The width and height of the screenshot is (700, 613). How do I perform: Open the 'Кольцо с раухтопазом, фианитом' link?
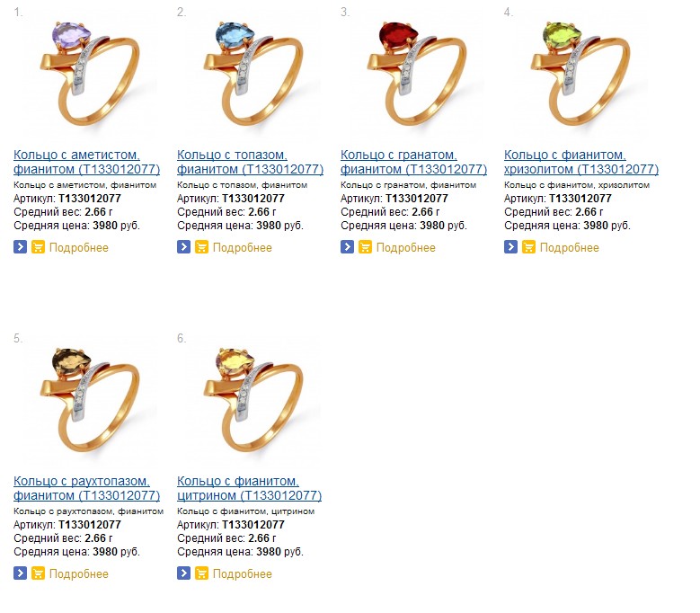(x=86, y=488)
